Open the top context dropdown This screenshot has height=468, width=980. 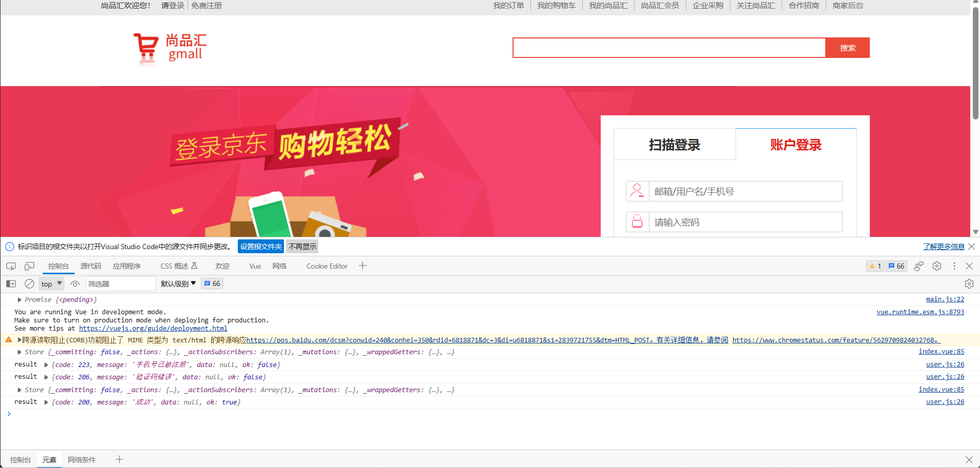point(51,283)
